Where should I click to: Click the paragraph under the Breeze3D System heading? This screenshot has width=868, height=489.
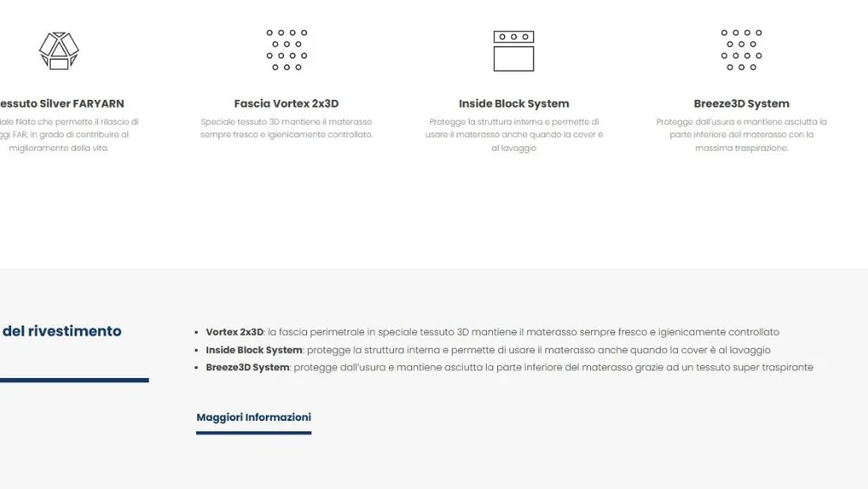click(741, 134)
